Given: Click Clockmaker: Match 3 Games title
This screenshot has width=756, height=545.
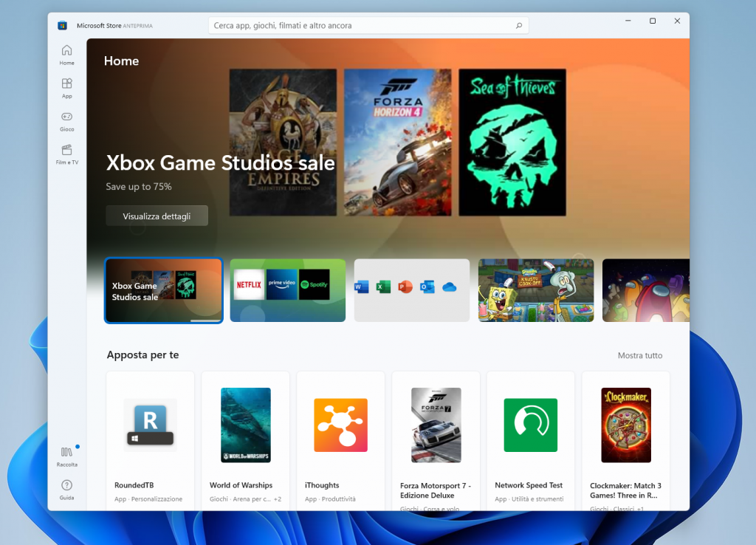Looking at the screenshot, I should pos(626,490).
